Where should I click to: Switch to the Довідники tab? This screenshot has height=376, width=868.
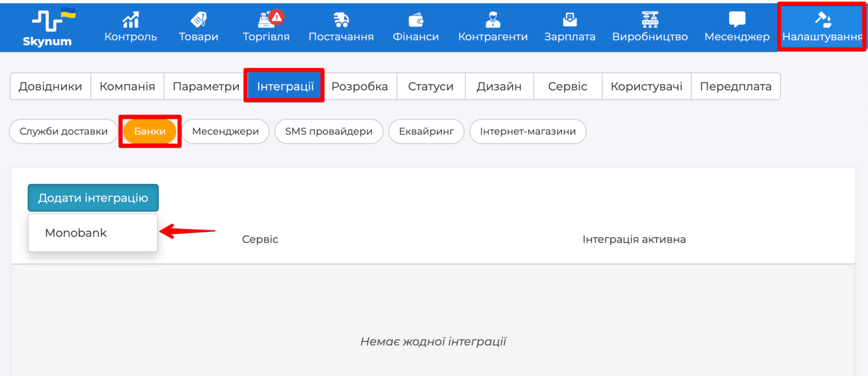coord(50,87)
